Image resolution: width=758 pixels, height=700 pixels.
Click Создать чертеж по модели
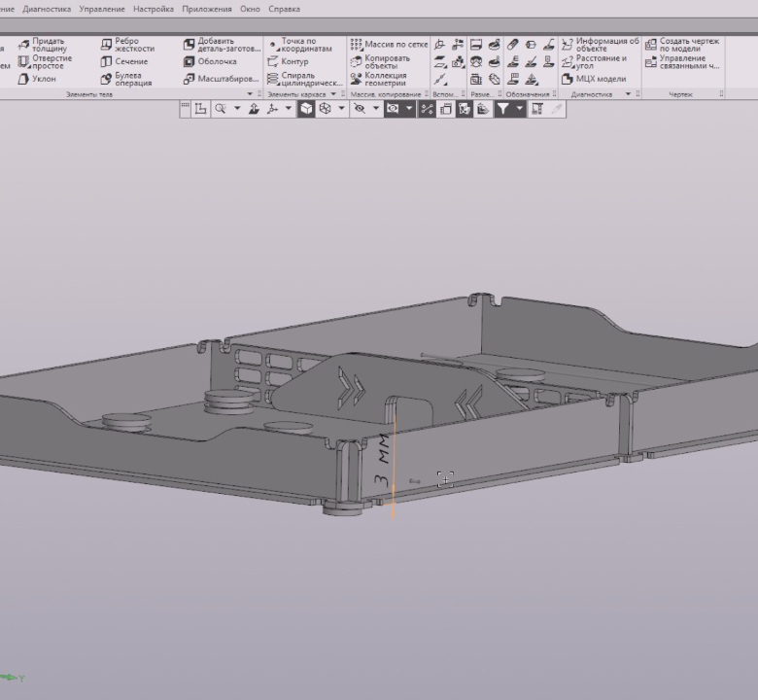685,45
